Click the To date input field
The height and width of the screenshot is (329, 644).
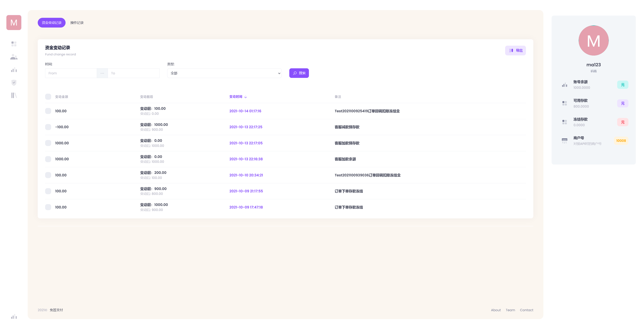(x=133, y=73)
